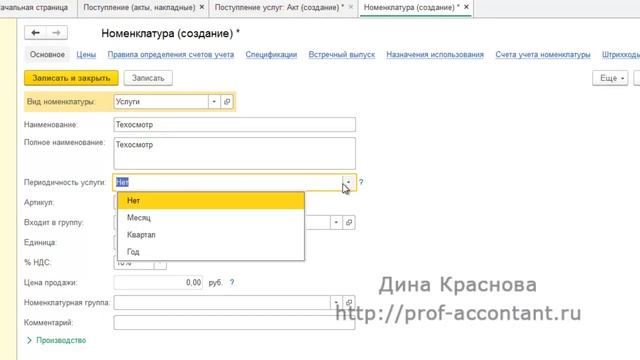The image size is (640, 360).
Task: Show help for Периодичность услуги
Action: (361, 182)
